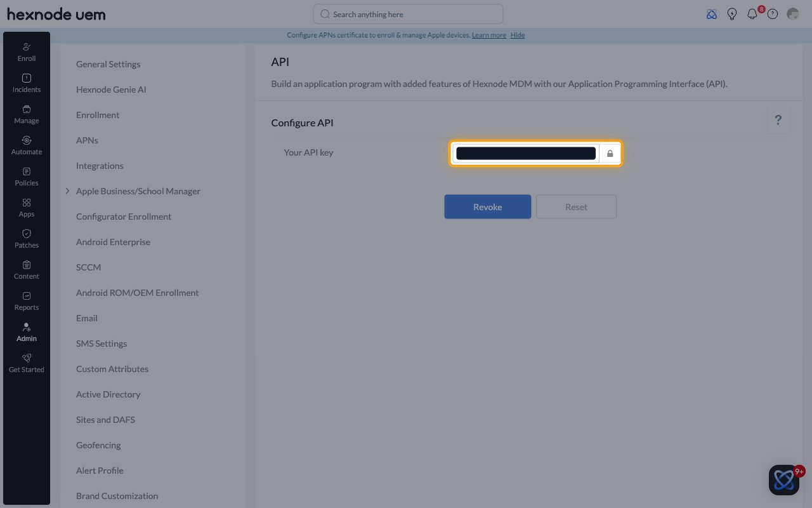This screenshot has width=812, height=508.
Task: Open the lightbulb tips icon
Action: coord(732,14)
